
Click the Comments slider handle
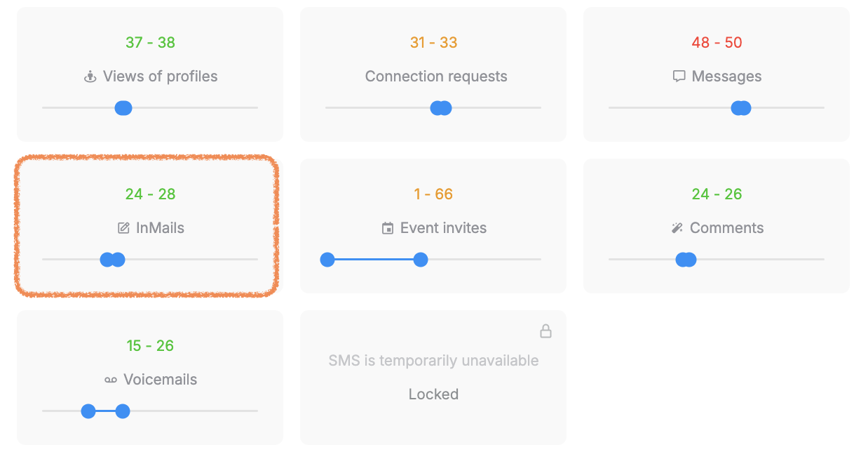click(x=686, y=260)
